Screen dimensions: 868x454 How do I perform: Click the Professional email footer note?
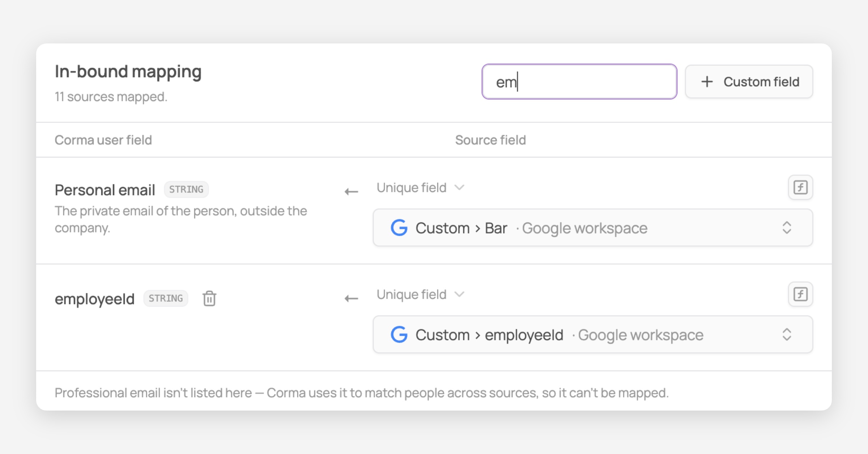click(x=362, y=393)
